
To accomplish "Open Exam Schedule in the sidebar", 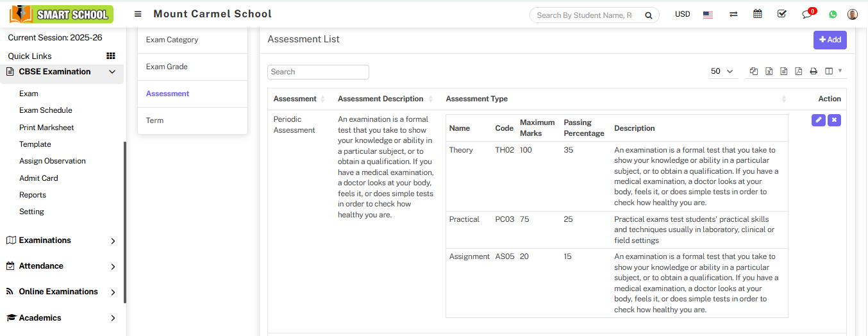I will [x=46, y=110].
